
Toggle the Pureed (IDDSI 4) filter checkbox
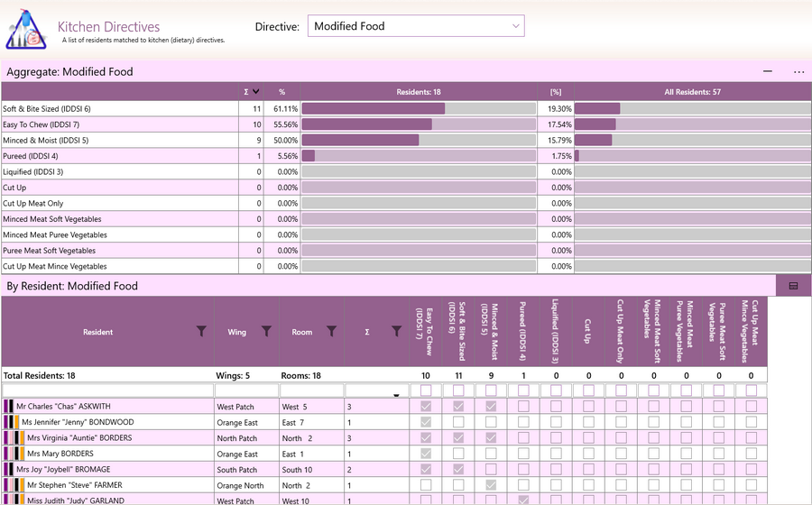coord(523,390)
